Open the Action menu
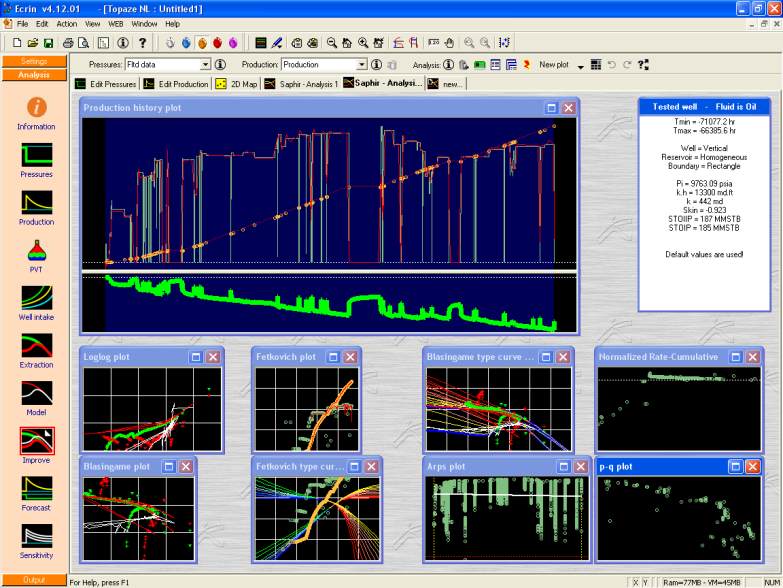783x588 pixels. [66, 23]
